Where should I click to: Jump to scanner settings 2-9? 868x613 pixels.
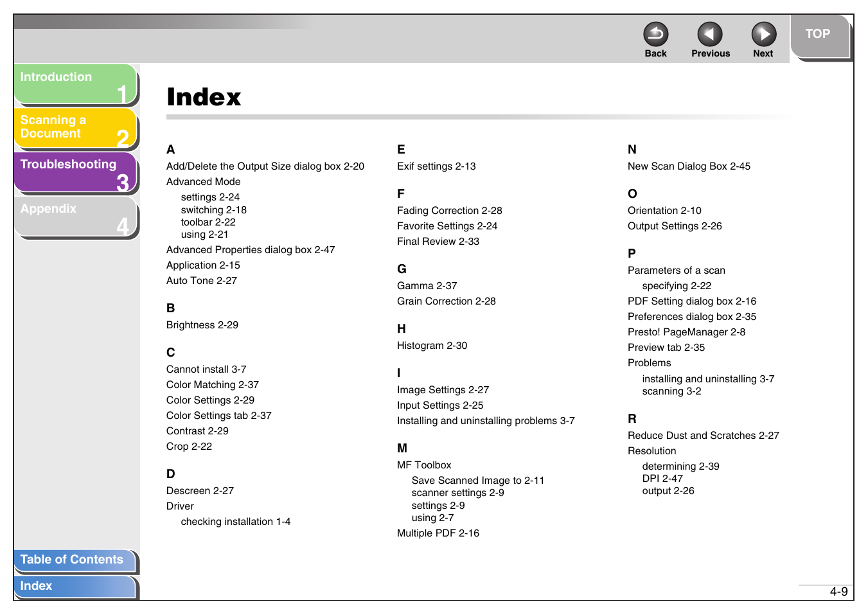tap(458, 493)
